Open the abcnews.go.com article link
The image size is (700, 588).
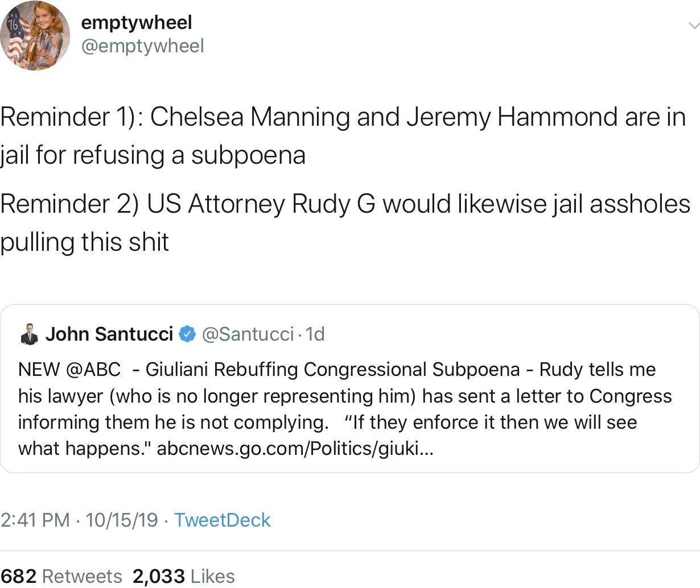coord(295,449)
